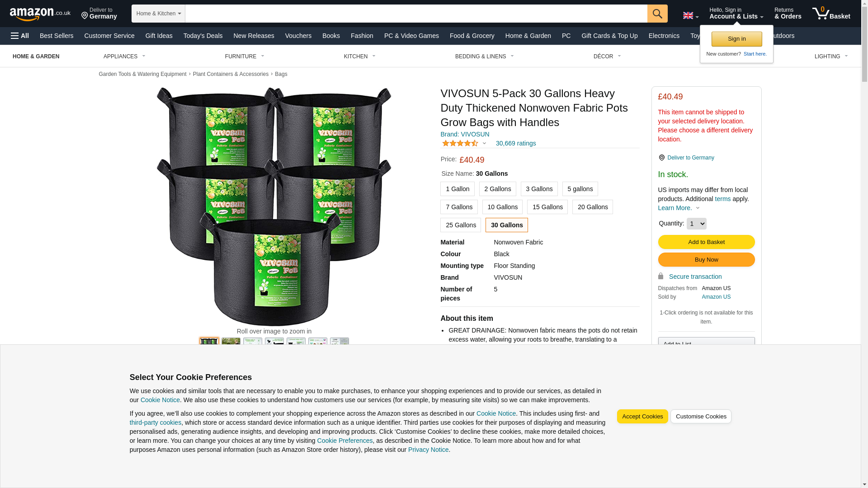The image size is (868, 488).
Task: Open the Quantity dropdown
Action: [x=696, y=224]
